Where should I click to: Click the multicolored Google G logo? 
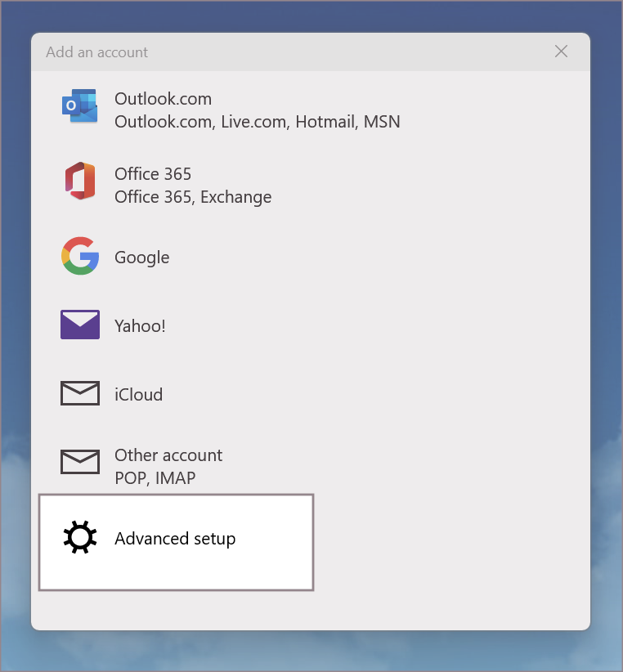(79, 257)
